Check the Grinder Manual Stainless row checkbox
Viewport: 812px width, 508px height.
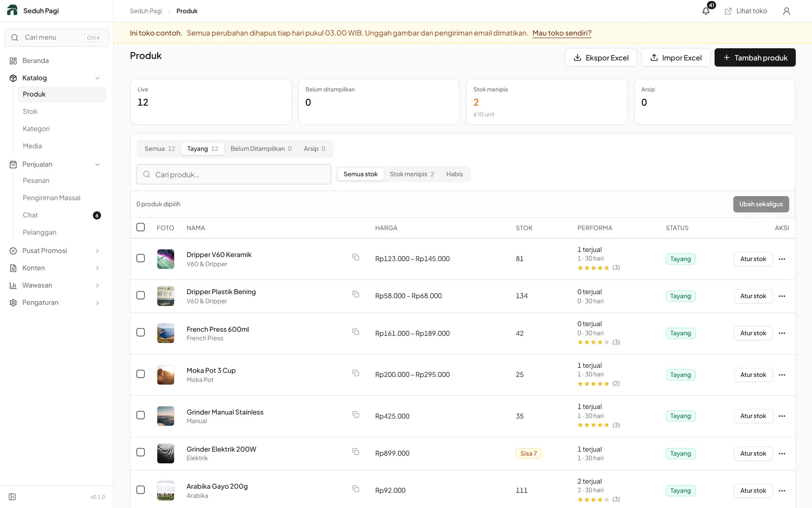click(141, 415)
